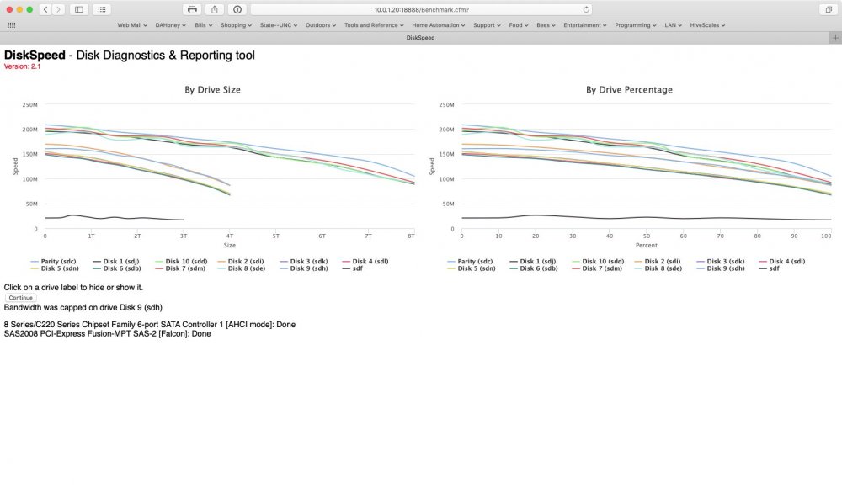Hide Disk 1 (sdj) in By Drive Size legend
This screenshot has width=842, height=504.
tap(116, 262)
